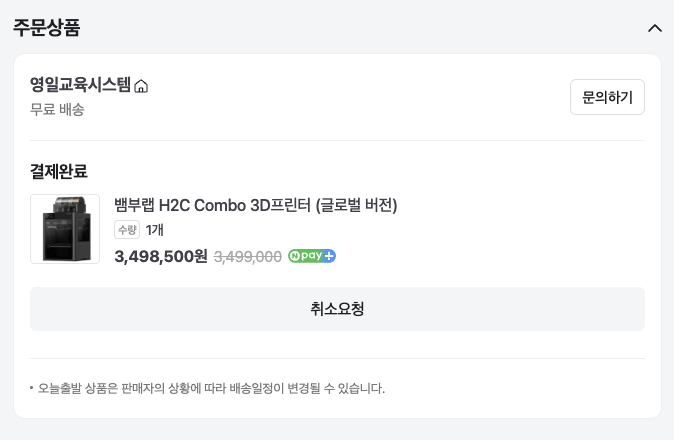Click the 취소요청 button
Viewport: 674px width, 440px height.
[337, 308]
